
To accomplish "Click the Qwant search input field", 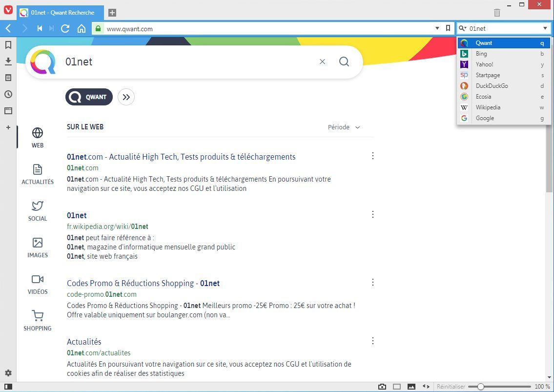I will [188, 62].
